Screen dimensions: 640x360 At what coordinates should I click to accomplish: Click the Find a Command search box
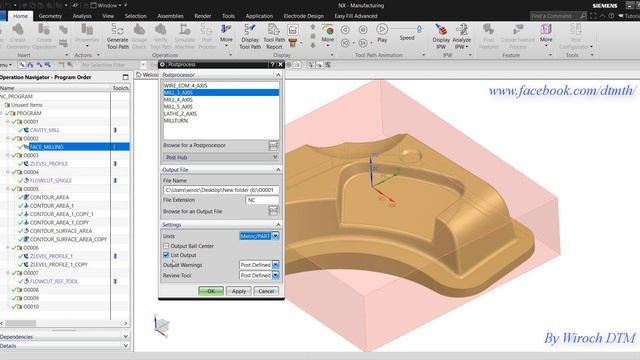pyautogui.click(x=558, y=16)
